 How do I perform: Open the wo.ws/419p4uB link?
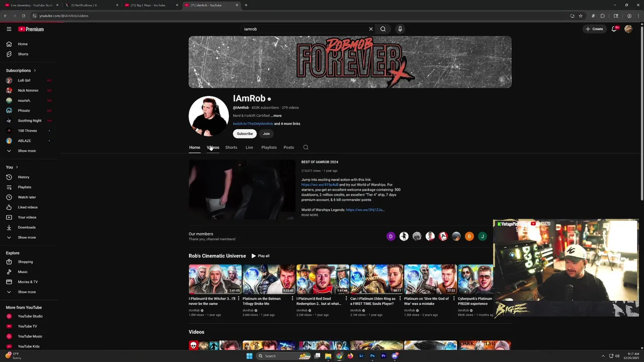point(319,185)
